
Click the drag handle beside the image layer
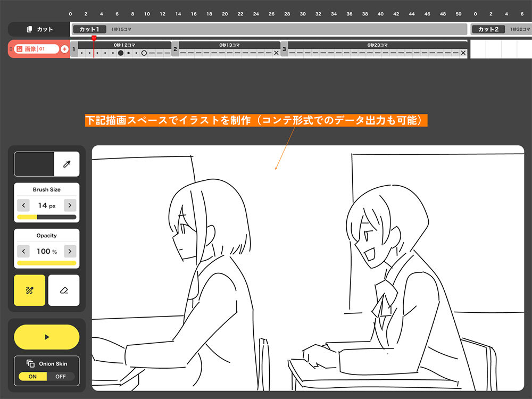(10, 49)
